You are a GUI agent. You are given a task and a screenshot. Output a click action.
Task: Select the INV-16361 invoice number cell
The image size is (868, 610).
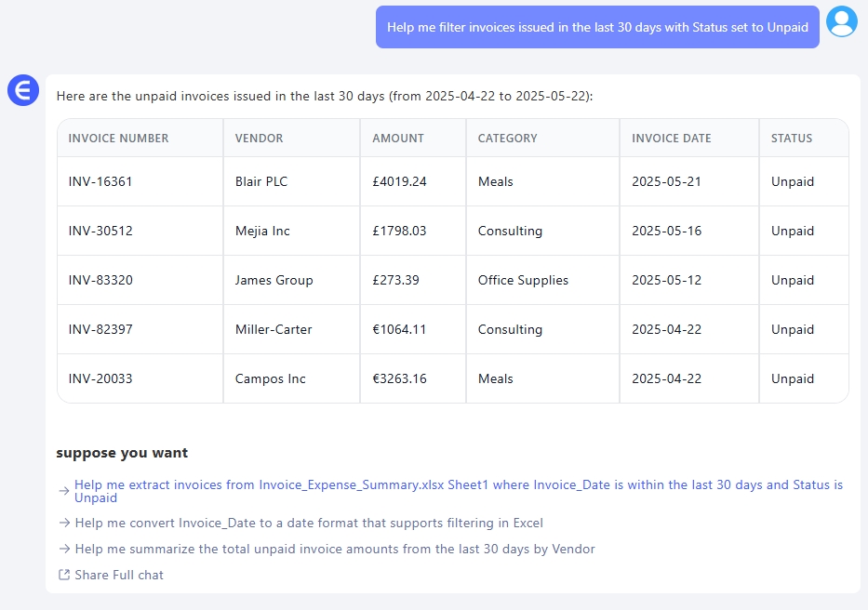click(100, 182)
